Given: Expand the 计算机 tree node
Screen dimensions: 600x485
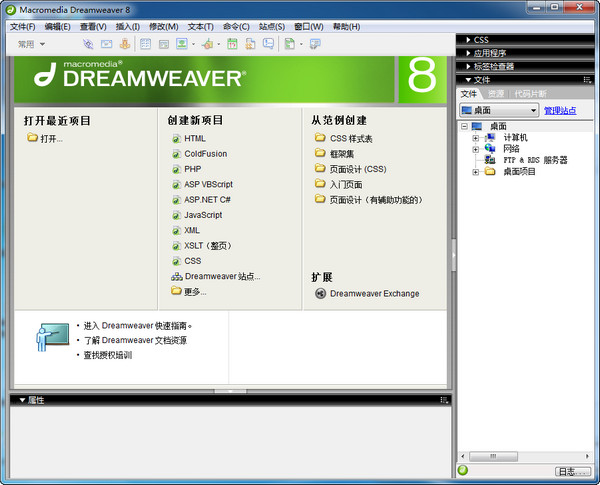Looking at the screenshot, I should 476,137.
